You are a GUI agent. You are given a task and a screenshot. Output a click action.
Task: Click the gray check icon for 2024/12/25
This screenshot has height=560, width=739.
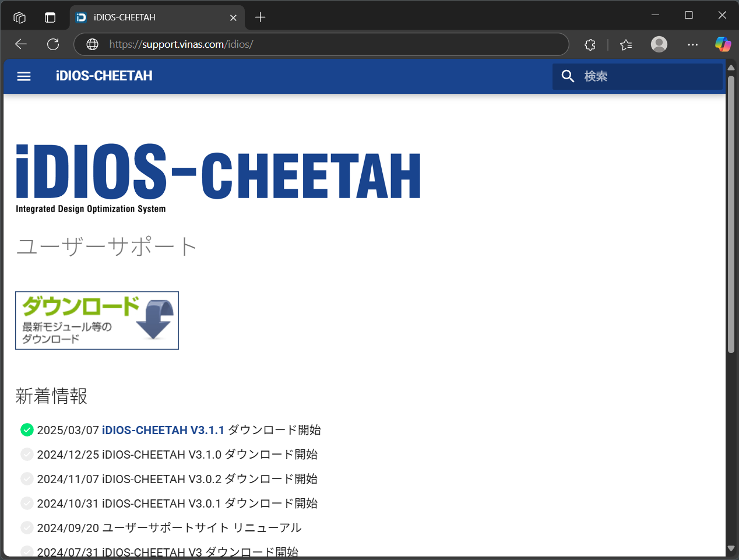27,455
